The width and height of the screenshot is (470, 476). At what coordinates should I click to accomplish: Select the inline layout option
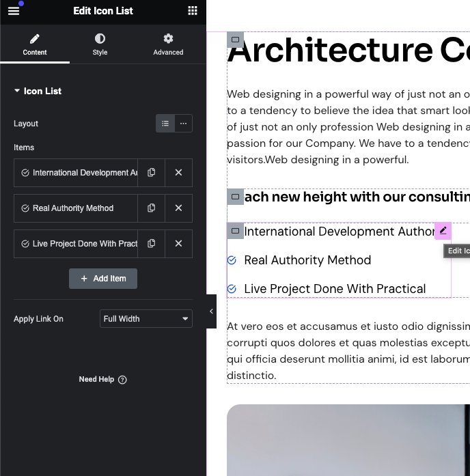coord(183,124)
